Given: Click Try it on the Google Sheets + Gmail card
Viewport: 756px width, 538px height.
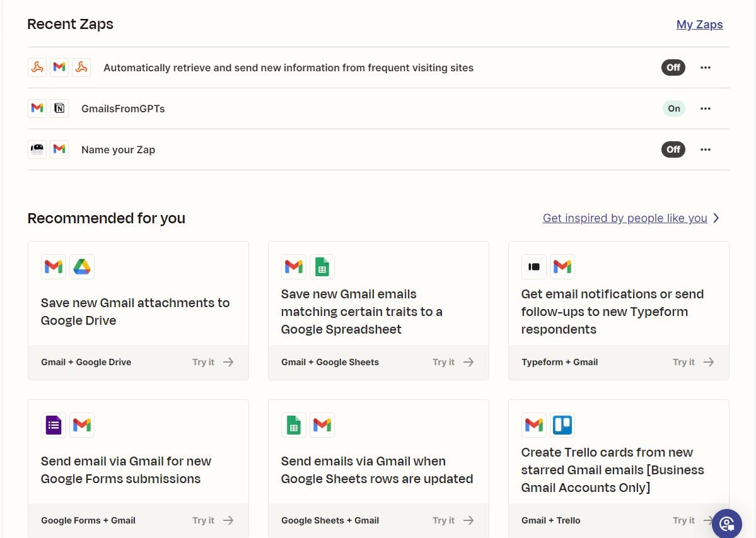Looking at the screenshot, I should [443, 520].
